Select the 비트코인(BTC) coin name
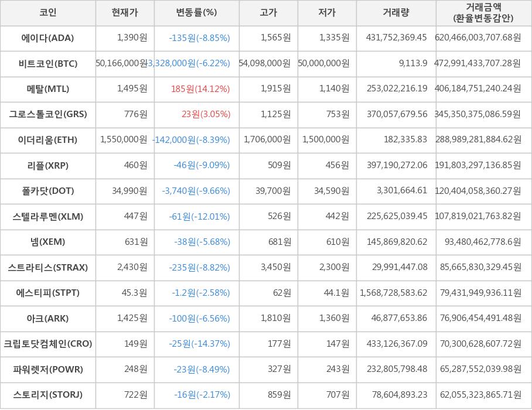The height and width of the screenshot is (410, 532). (48, 63)
